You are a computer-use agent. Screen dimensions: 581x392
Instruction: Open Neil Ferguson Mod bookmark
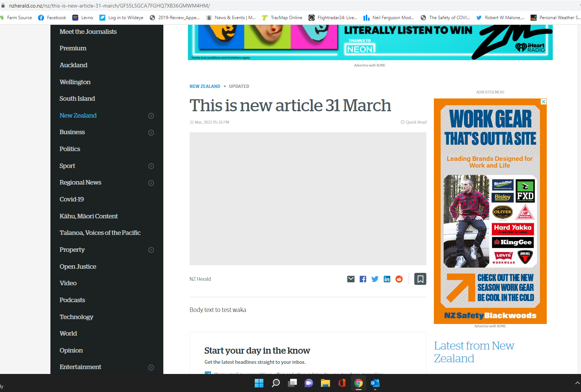pyautogui.click(x=389, y=18)
